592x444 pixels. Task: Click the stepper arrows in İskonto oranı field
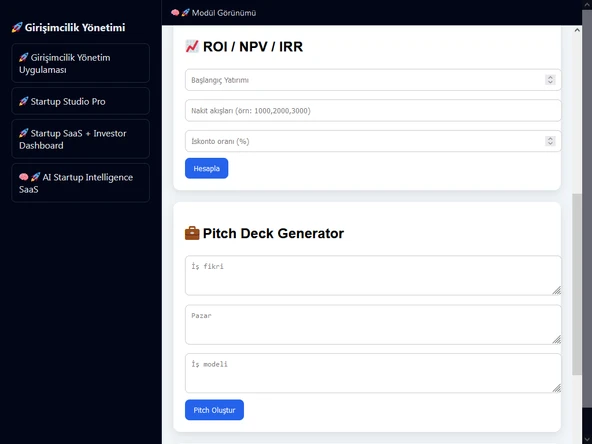click(550, 141)
